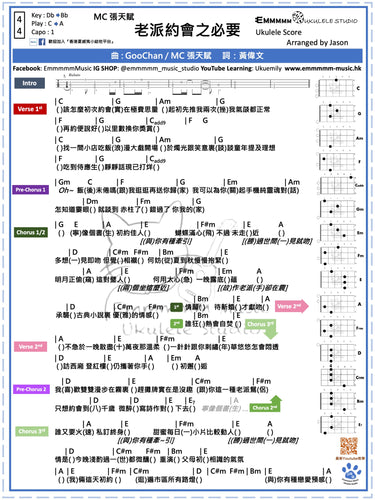Click the Am chord diagram
This screenshot has height=500, width=375.
338,138
